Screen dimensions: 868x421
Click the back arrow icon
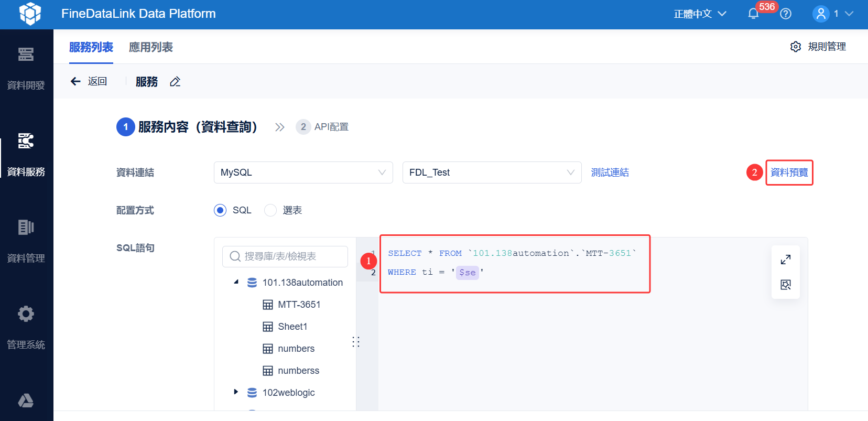pyautogui.click(x=75, y=81)
